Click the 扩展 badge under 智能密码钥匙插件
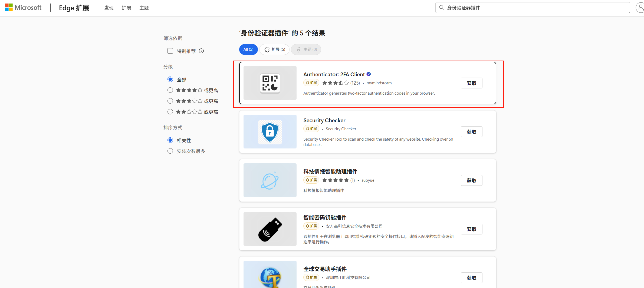This screenshot has height=288, width=644. click(x=311, y=226)
